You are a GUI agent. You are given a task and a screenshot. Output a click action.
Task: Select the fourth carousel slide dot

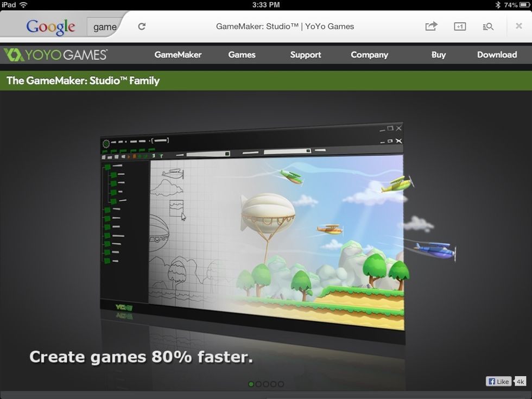pyautogui.click(x=274, y=384)
